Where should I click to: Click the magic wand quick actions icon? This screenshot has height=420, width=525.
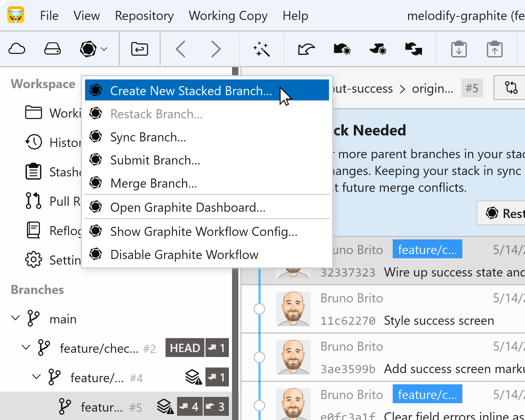pyautogui.click(x=261, y=49)
